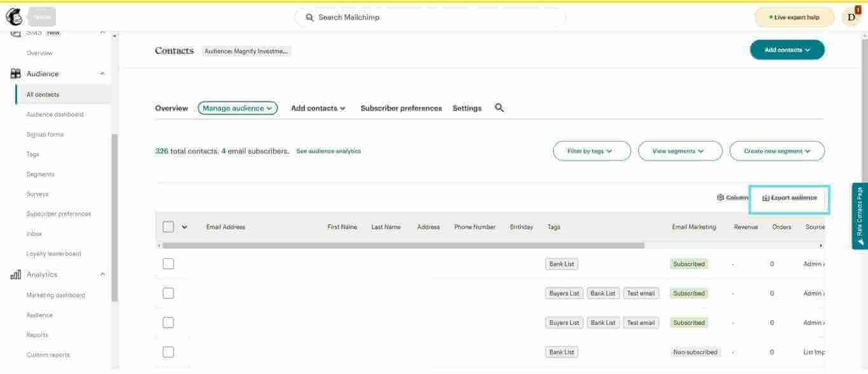The image size is (868, 374).
Task: Click See audience analytics link
Action: click(x=329, y=151)
